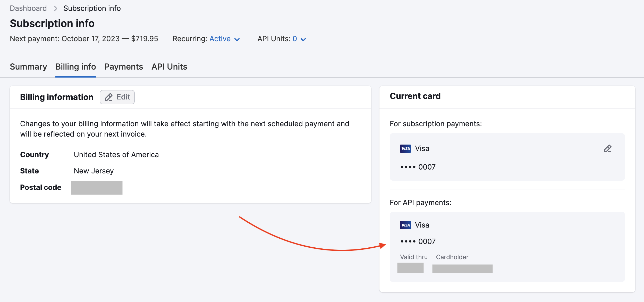Screen dimensions: 644x302
Task: Click the pencil icon inside the Edit button
Action: [109, 97]
